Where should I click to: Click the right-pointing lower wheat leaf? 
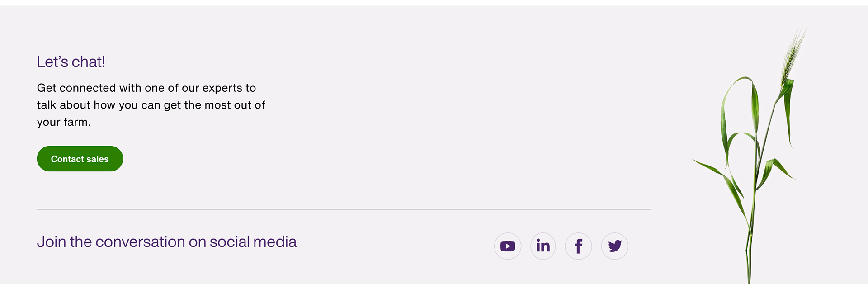click(781, 168)
